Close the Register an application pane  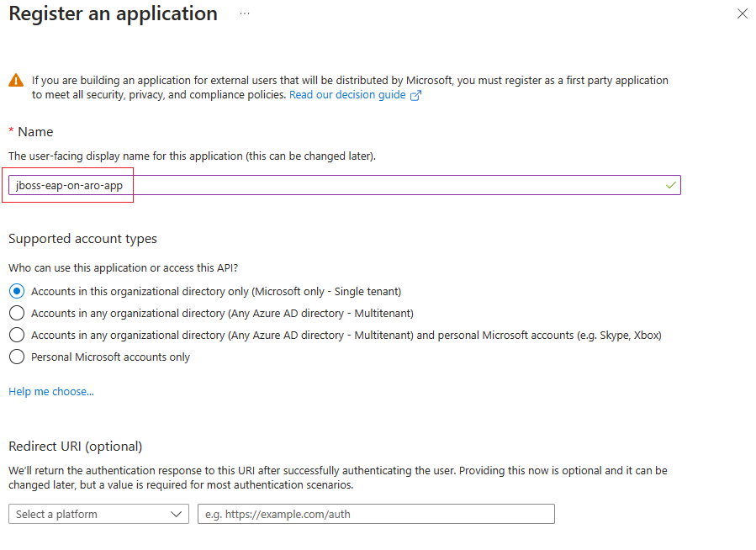[742, 13]
